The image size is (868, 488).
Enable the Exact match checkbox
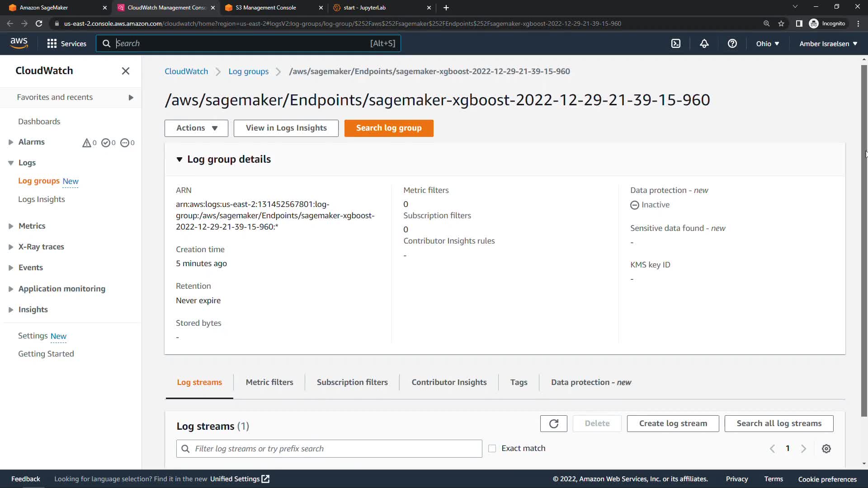point(492,449)
